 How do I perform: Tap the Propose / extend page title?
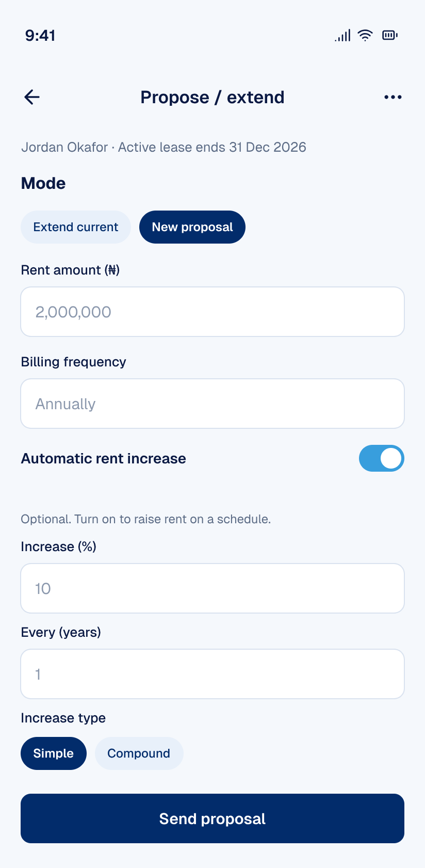point(213,97)
